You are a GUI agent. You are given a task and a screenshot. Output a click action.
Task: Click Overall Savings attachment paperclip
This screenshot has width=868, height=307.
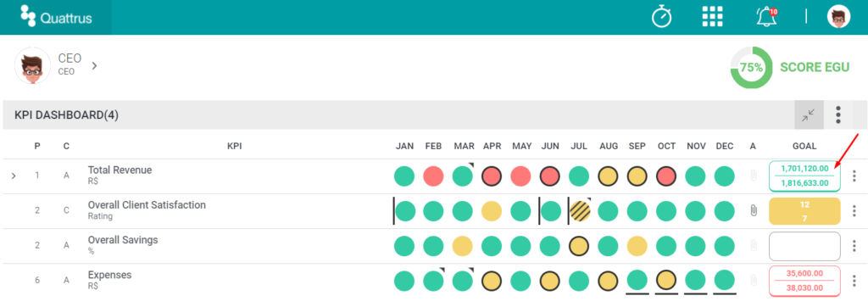point(753,246)
